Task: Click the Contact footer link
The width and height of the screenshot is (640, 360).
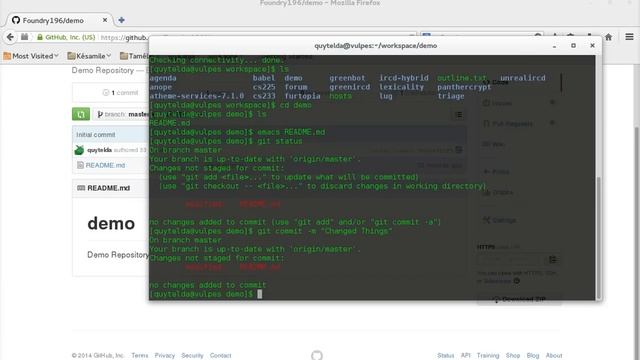Action: [x=220, y=356]
